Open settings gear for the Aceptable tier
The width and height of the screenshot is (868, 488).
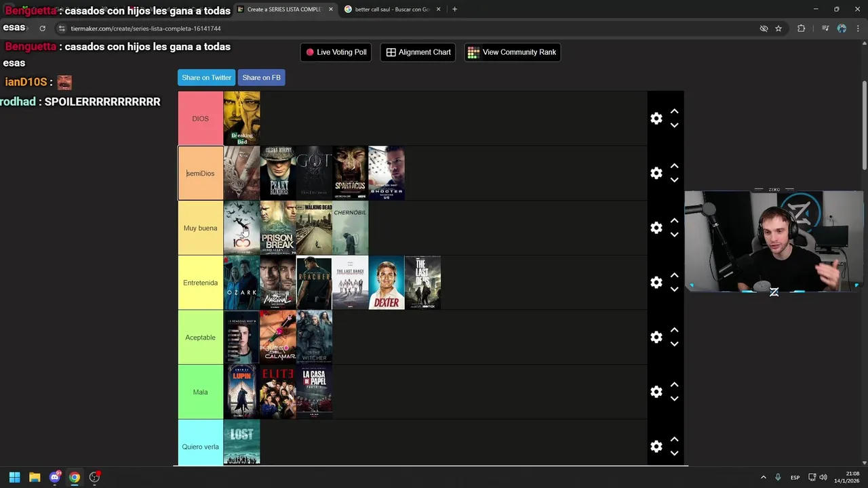click(656, 338)
